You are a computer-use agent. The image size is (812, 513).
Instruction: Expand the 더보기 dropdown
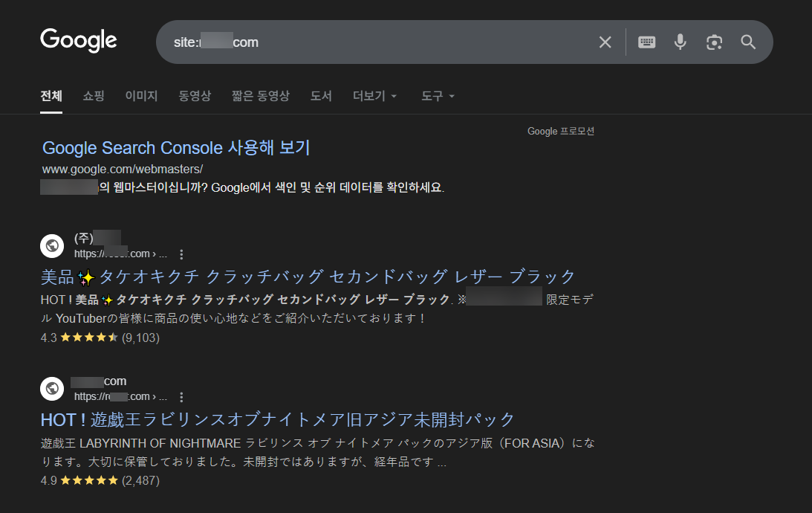coord(375,96)
